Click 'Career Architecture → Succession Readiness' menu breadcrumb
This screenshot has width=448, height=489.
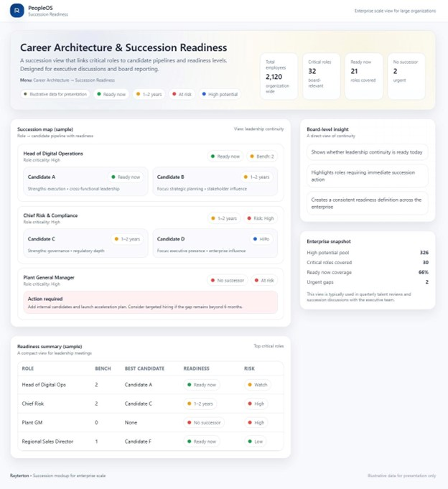[74, 80]
